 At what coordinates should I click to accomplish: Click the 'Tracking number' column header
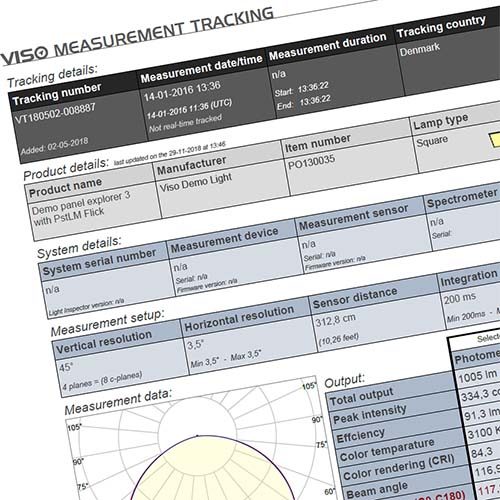[x=57, y=94]
